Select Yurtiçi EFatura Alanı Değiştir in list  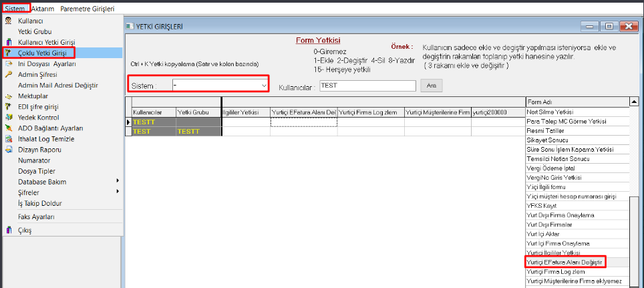point(565,263)
